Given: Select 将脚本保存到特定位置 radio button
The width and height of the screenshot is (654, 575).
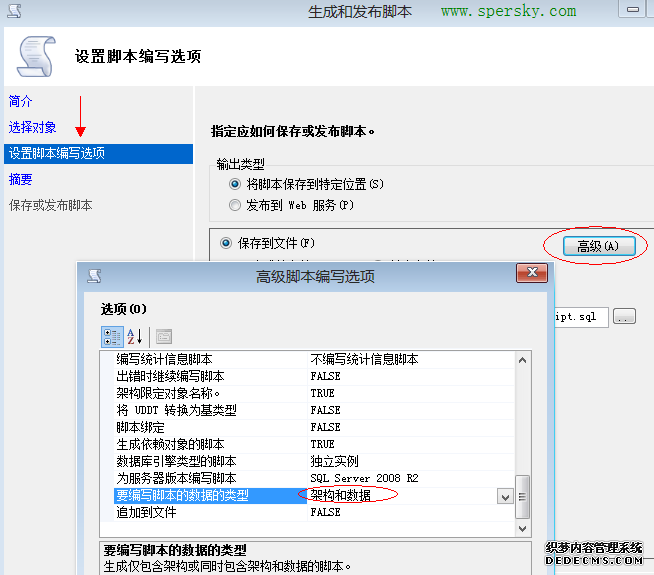Looking at the screenshot, I should pyautogui.click(x=235, y=184).
